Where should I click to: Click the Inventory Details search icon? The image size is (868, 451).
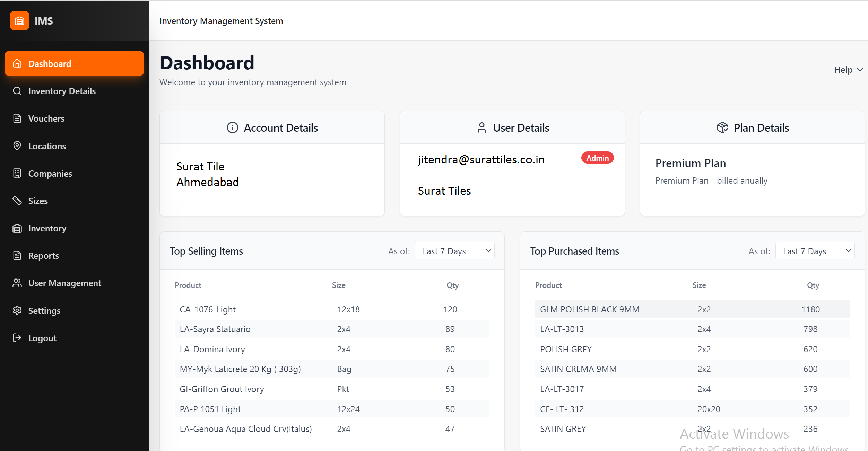point(17,91)
